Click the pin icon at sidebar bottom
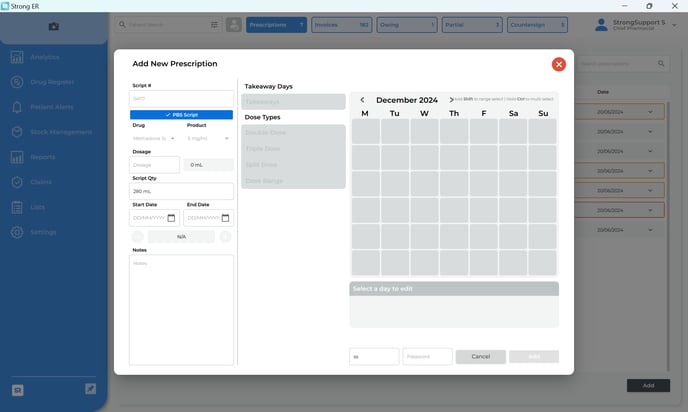The height and width of the screenshot is (412, 688). pyautogui.click(x=90, y=389)
